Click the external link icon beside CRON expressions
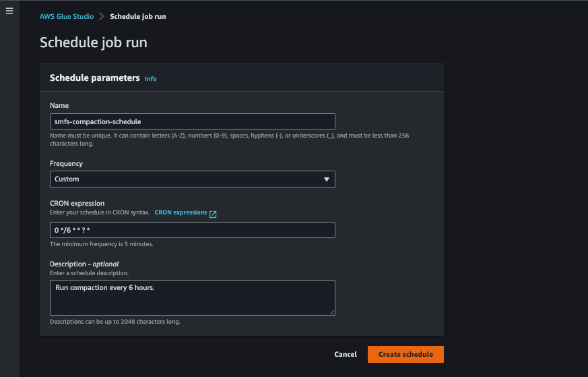 click(x=213, y=214)
